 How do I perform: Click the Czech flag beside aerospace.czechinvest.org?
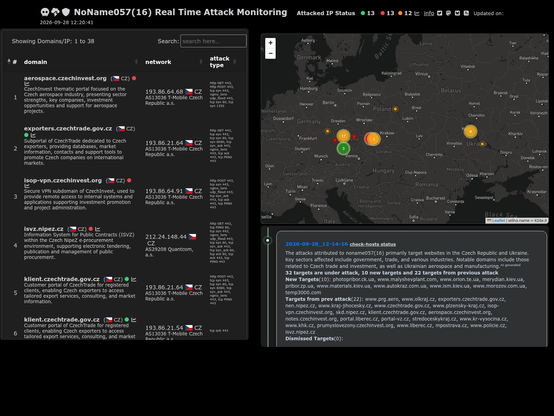pyautogui.click(x=116, y=78)
